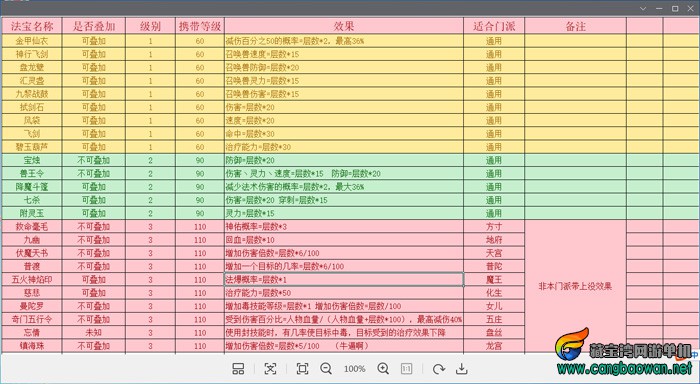The width and height of the screenshot is (700, 384).
Task: Click the 适合门派 column header
Action: pos(494,26)
